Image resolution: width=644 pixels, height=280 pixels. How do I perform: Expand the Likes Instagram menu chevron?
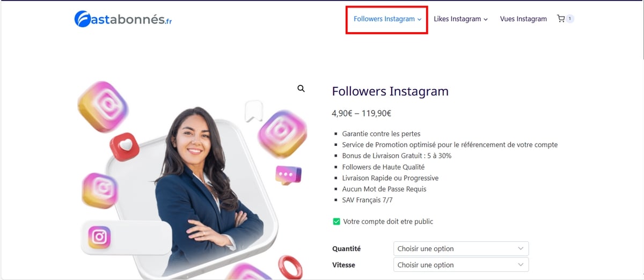coord(486,19)
